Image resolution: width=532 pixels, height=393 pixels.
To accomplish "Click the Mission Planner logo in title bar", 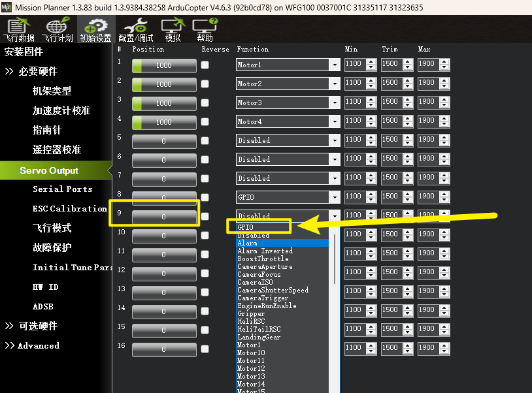I will [x=8, y=8].
